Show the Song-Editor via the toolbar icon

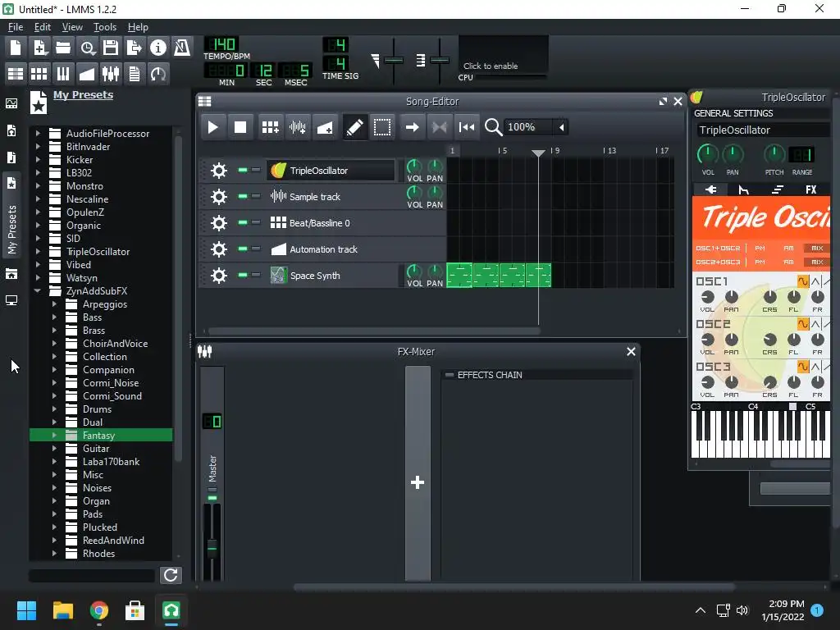click(x=16, y=73)
